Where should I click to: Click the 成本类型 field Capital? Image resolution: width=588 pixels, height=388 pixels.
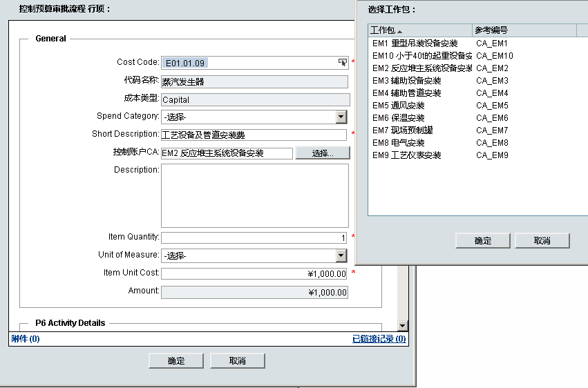(256, 99)
